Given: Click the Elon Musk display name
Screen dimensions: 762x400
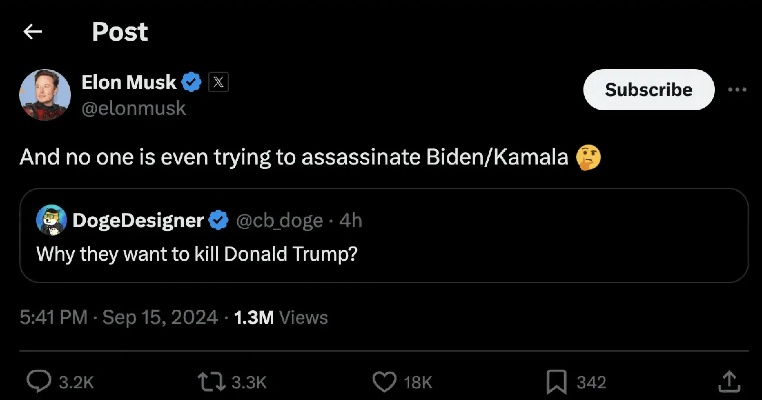Looking at the screenshot, I should click(128, 83).
